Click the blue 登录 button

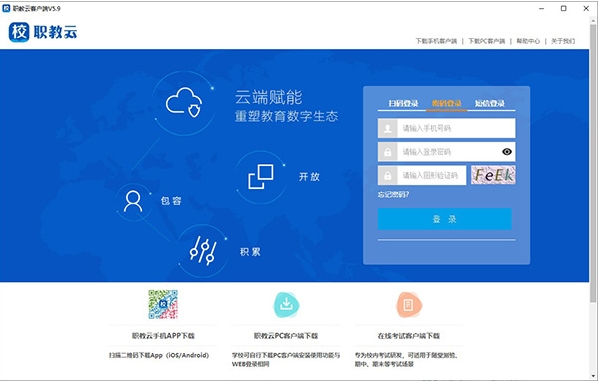click(445, 219)
